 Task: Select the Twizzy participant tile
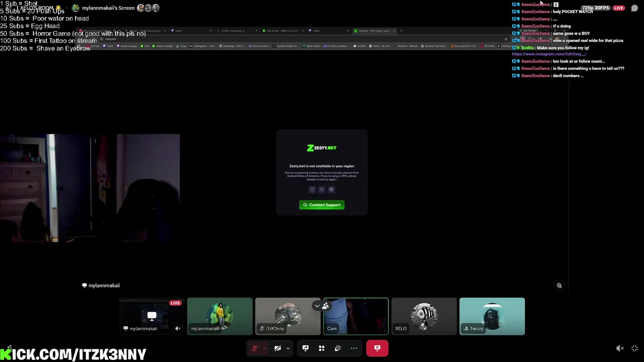(x=492, y=316)
